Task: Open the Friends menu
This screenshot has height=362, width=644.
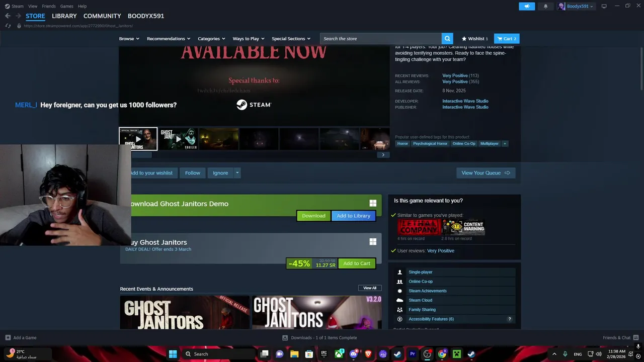Action: (49, 6)
